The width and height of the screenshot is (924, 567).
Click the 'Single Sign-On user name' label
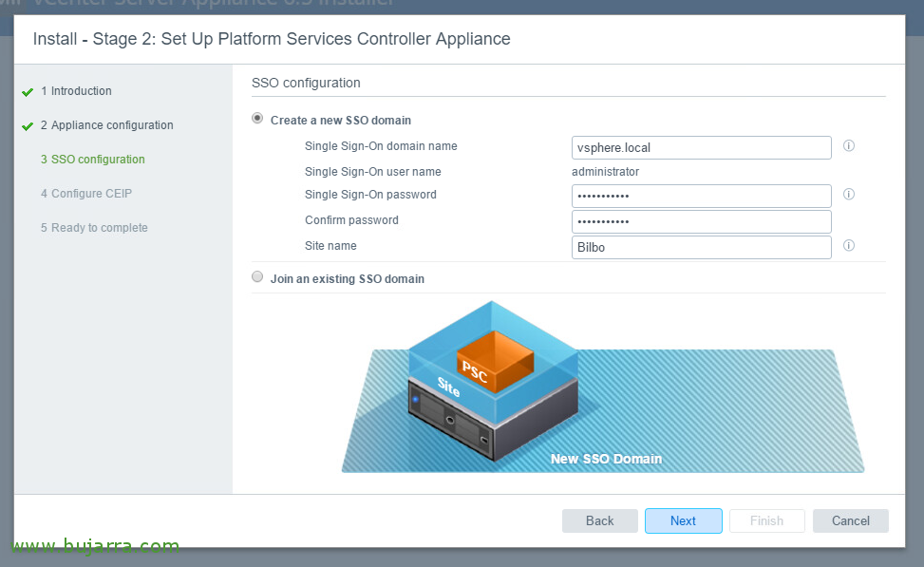click(x=373, y=172)
